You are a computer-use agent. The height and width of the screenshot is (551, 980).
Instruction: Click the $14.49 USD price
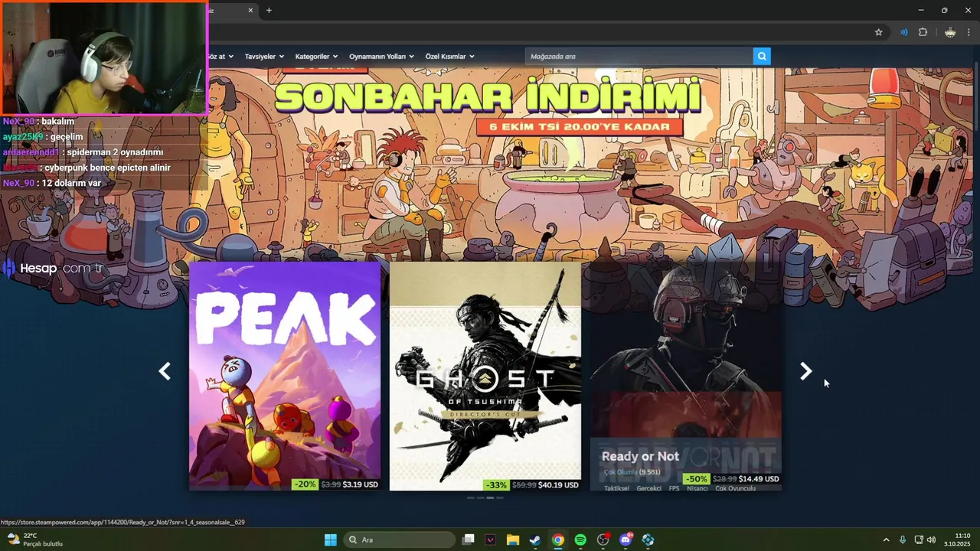point(759,479)
